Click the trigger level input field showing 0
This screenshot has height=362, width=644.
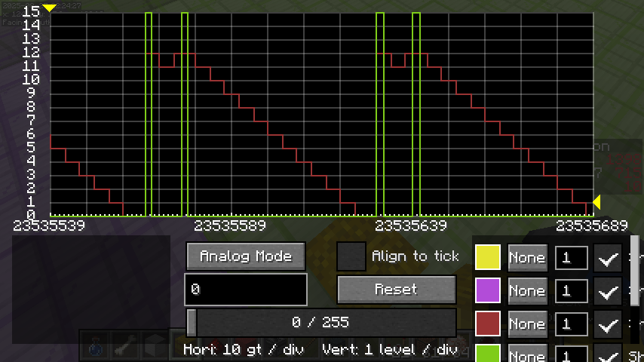tap(246, 290)
